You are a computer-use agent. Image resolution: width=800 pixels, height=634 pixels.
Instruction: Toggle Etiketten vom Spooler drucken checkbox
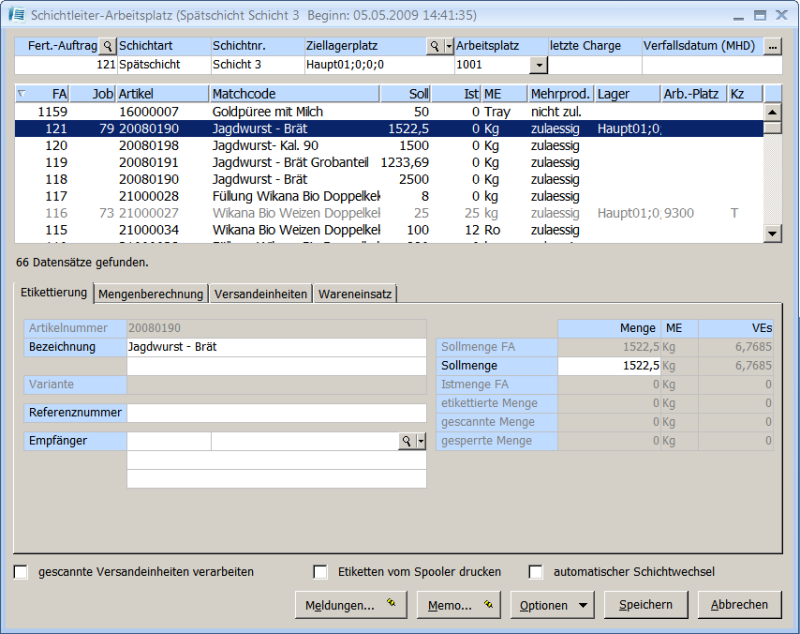point(320,572)
